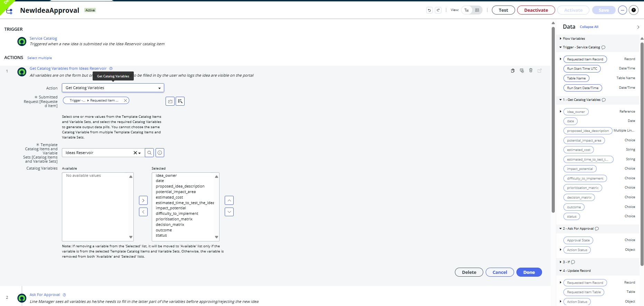644x306 pixels.
Task: Collapse the Trigger - Service Catalog section
Action: [x=560, y=47]
